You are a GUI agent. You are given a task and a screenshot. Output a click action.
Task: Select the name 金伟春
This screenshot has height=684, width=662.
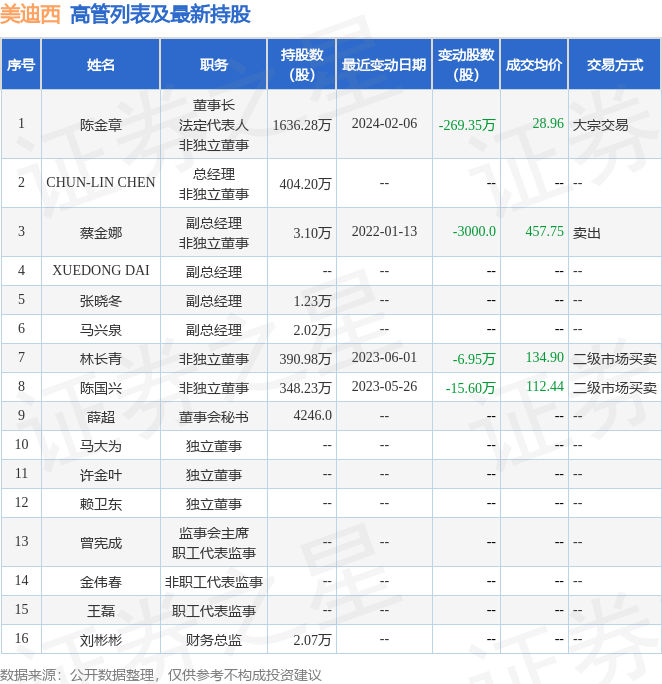tap(101, 582)
